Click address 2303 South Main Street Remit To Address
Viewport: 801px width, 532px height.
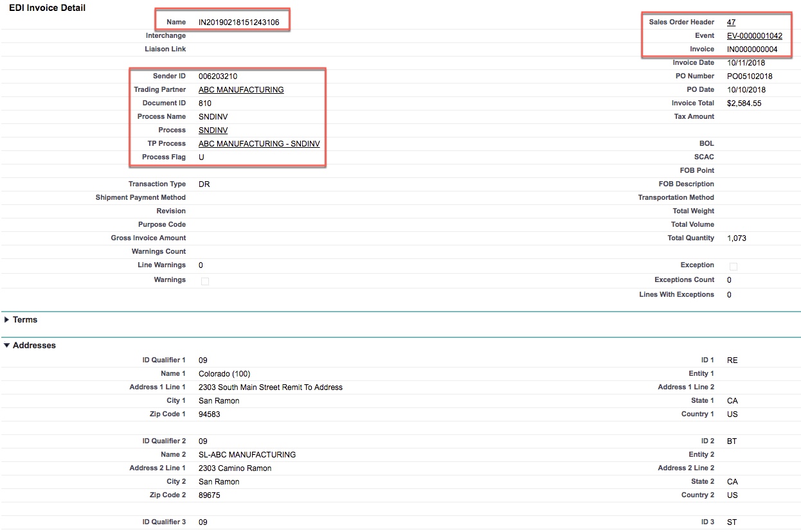271,387
